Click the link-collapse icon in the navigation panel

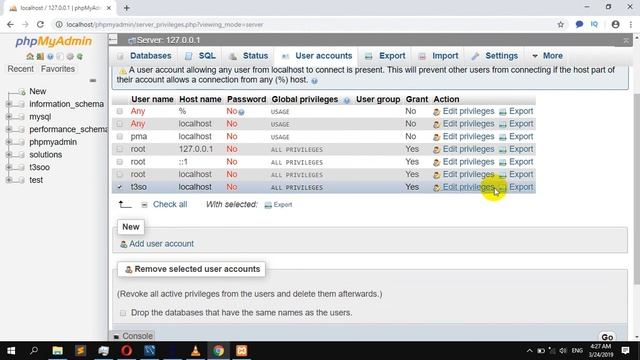pos(93,80)
